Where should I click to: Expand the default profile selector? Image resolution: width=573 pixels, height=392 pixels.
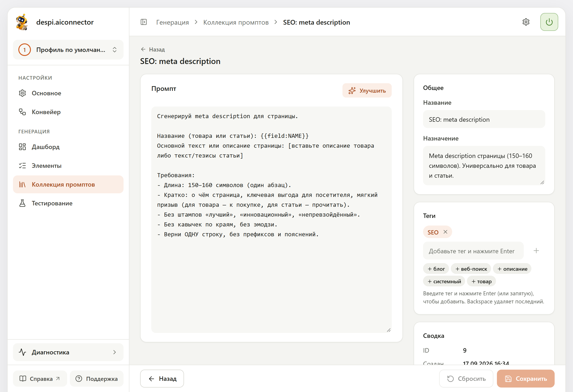click(68, 50)
